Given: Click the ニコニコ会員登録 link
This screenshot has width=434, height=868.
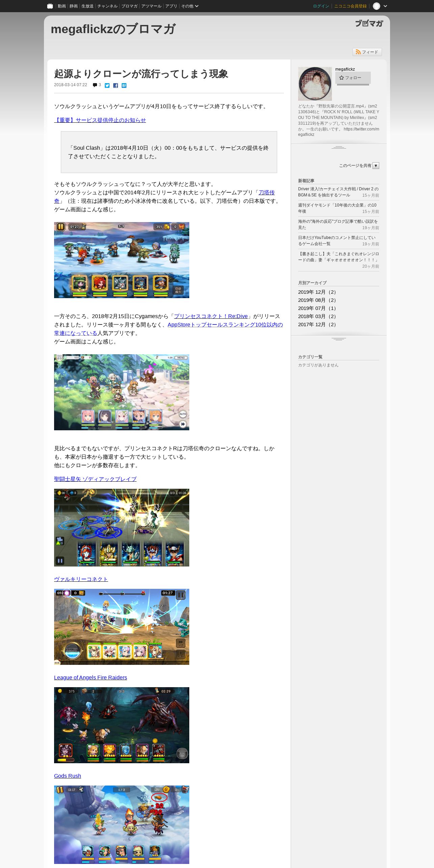Looking at the screenshot, I should pos(351,6).
